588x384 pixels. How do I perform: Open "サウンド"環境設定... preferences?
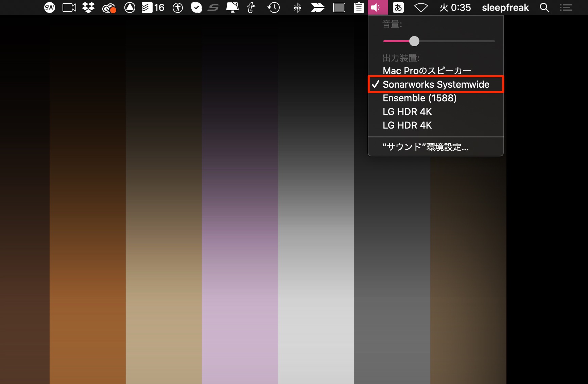(435, 147)
